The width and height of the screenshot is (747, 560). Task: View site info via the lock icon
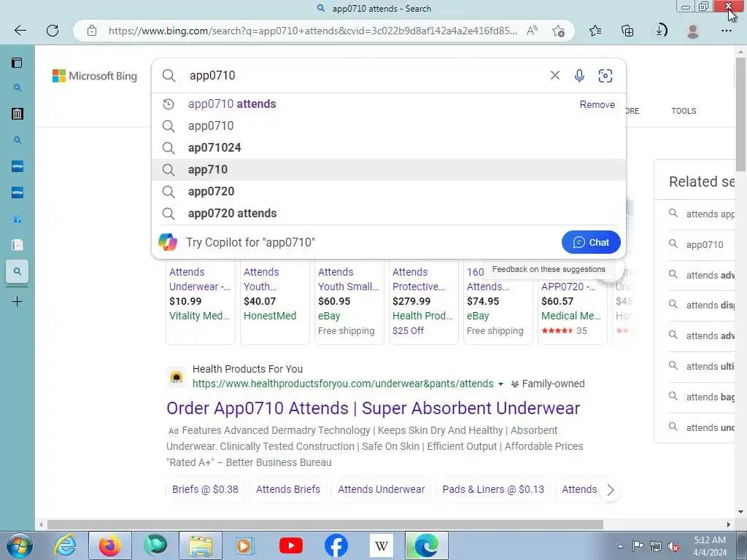point(92,31)
